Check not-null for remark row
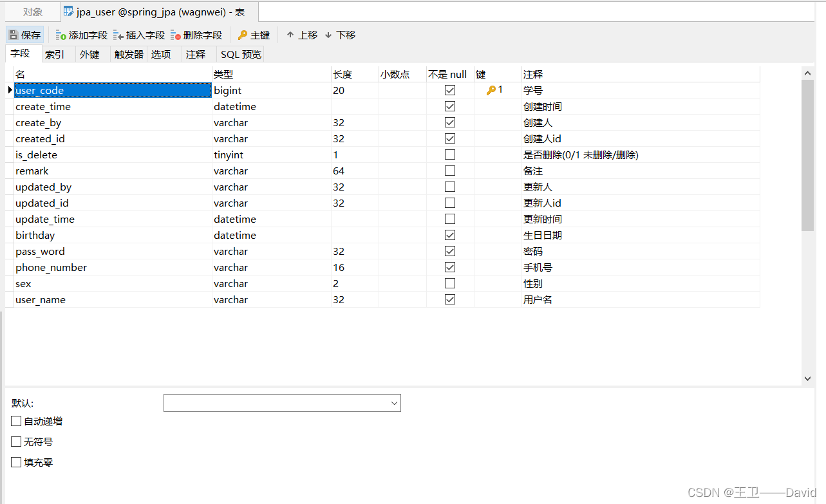This screenshot has height=504, width=826. (450, 171)
